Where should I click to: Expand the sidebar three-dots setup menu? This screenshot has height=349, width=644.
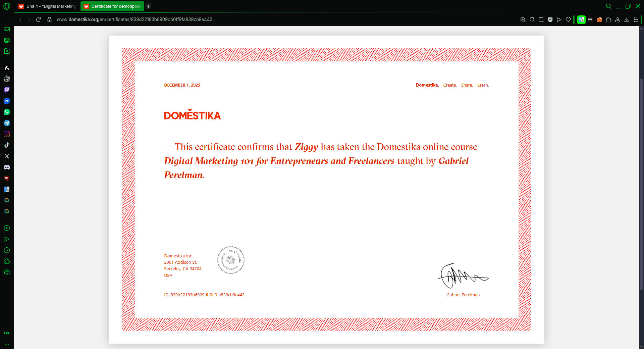pos(7,344)
